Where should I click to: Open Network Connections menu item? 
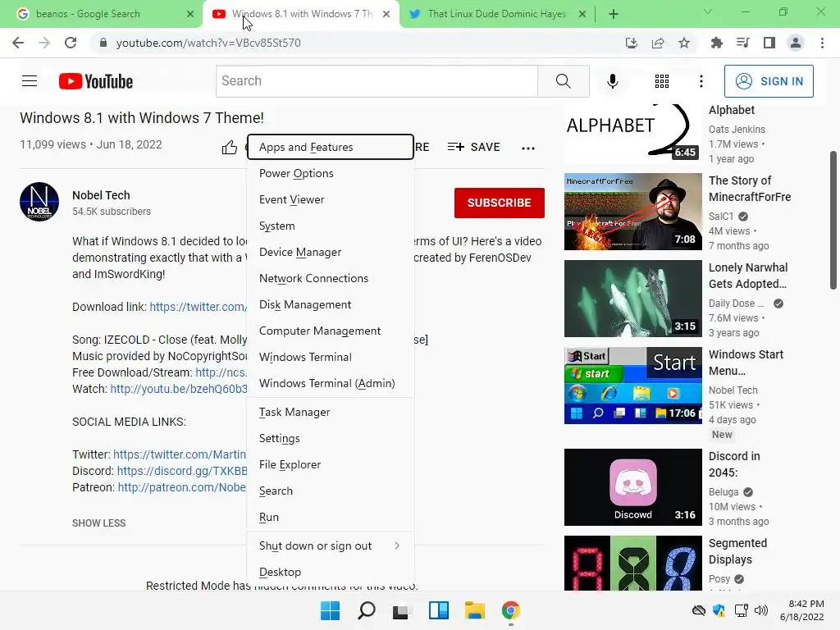tap(330, 278)
